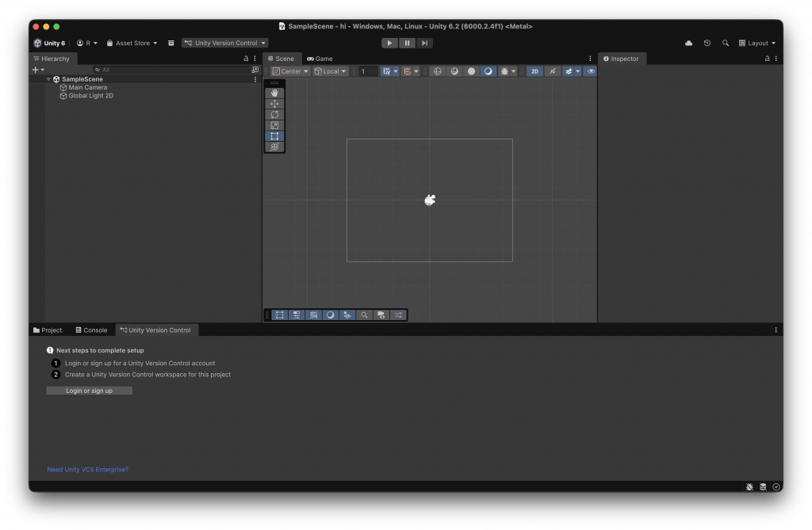This screenshot has height=530, width=812.
Task: Switch to the Game tab
Action: pos(320,59)
